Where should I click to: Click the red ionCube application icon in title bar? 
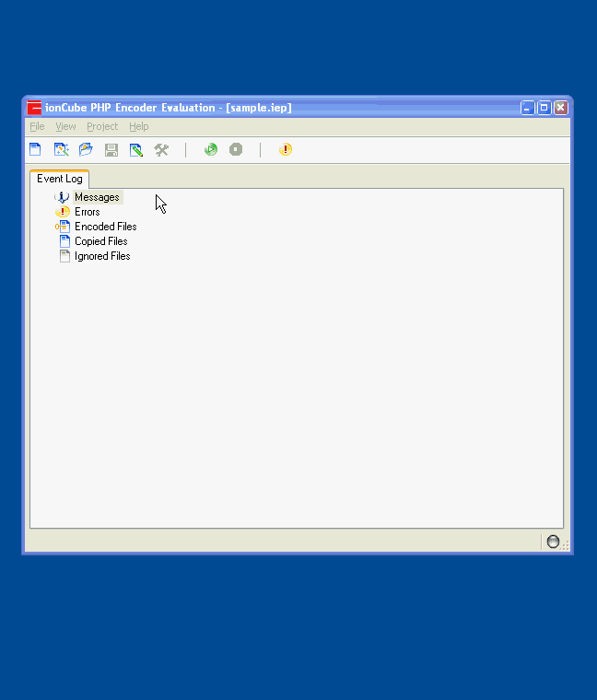click(34, 108)
